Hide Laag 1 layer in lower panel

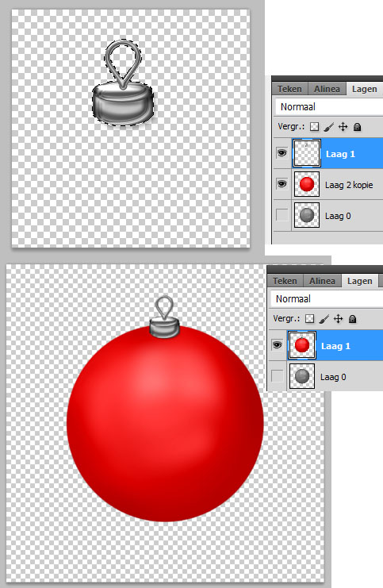[x=277, y=345]
